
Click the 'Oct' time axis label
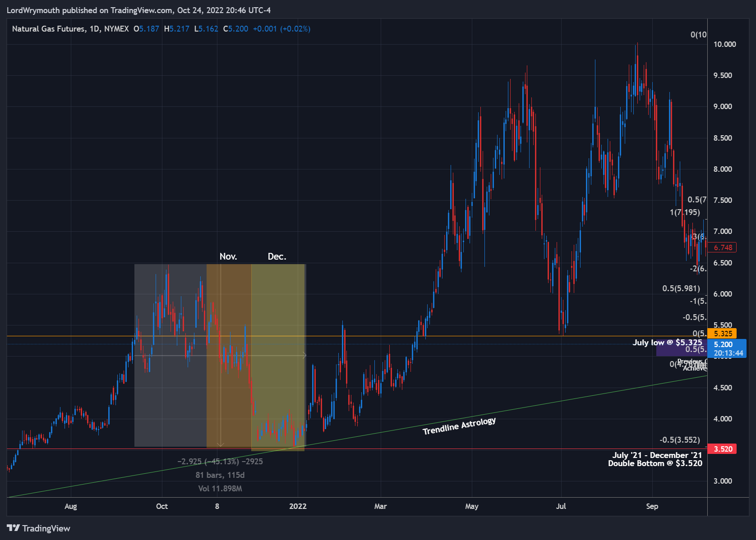[x=162, y=506]
